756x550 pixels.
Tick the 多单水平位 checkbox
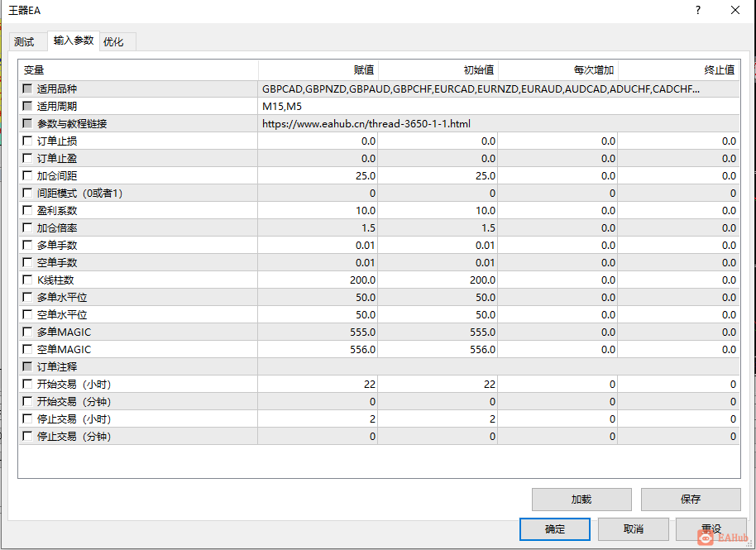[27, 297]
